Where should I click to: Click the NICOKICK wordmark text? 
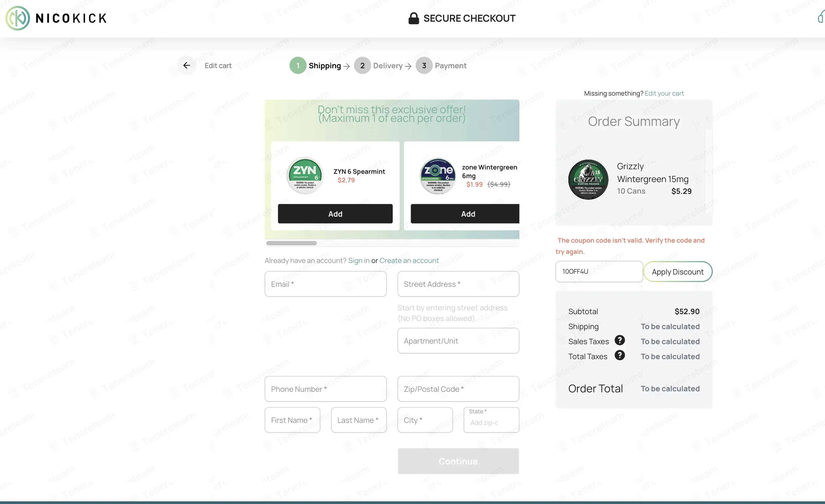point(71,18)
